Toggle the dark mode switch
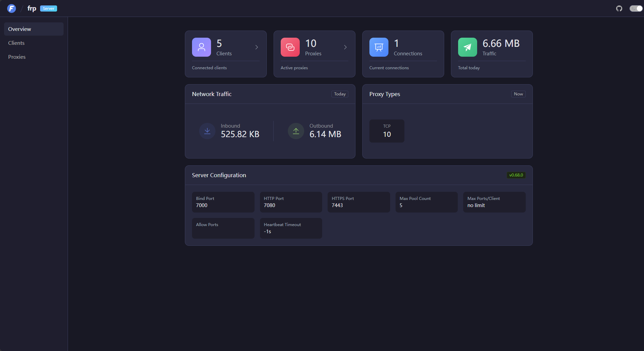 pos(636,8)
